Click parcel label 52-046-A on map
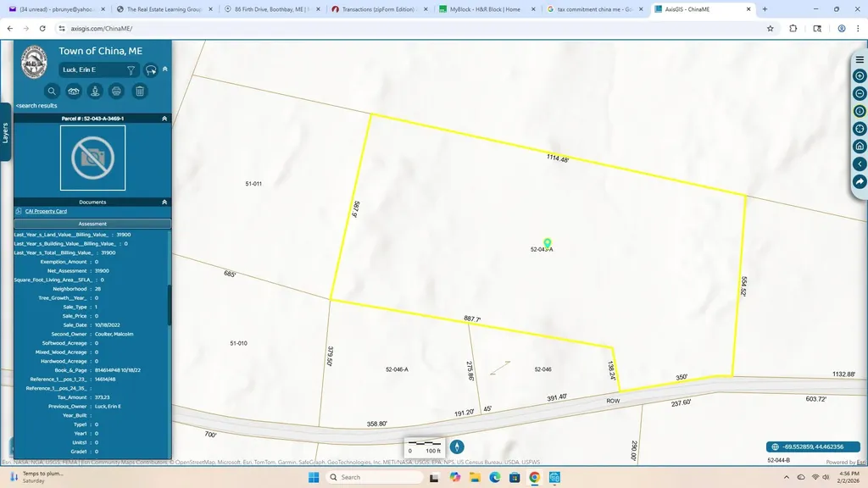Image resolution: width=868 pixels, height=488 pixels. 397,369
